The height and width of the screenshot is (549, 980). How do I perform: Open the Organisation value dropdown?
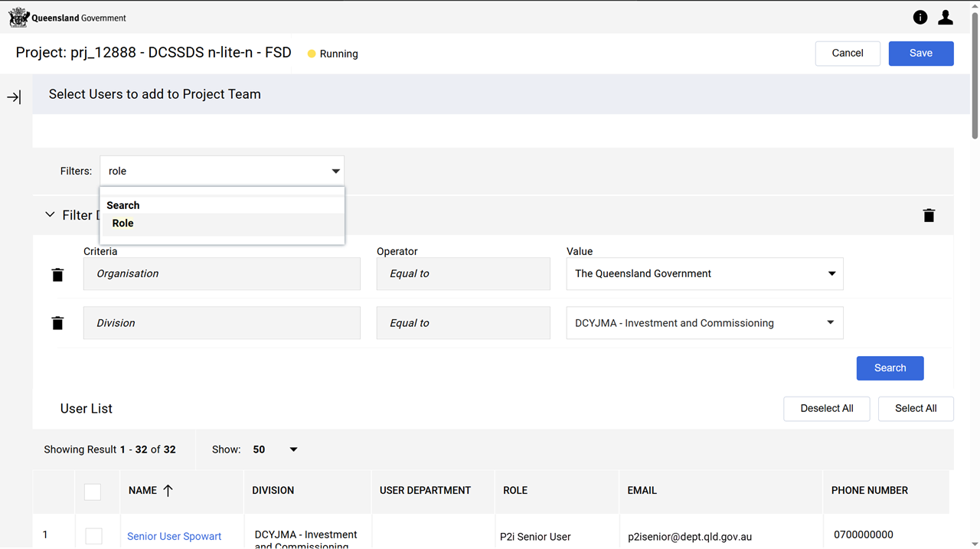(831, 274)
